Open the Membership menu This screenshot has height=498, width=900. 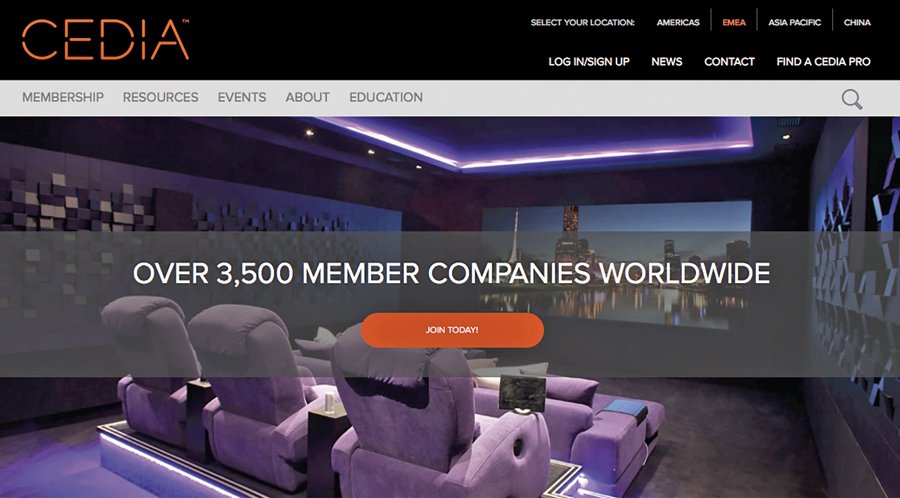[x=63, y=98]
